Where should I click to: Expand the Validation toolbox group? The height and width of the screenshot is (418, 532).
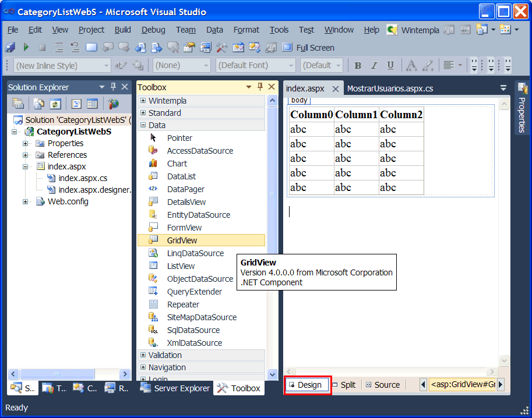point(143,355)
